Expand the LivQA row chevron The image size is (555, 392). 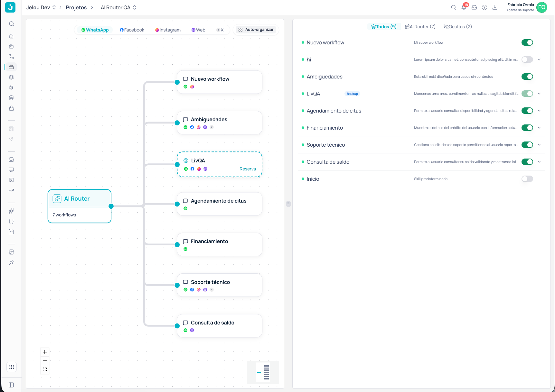[x=539, y=94]
